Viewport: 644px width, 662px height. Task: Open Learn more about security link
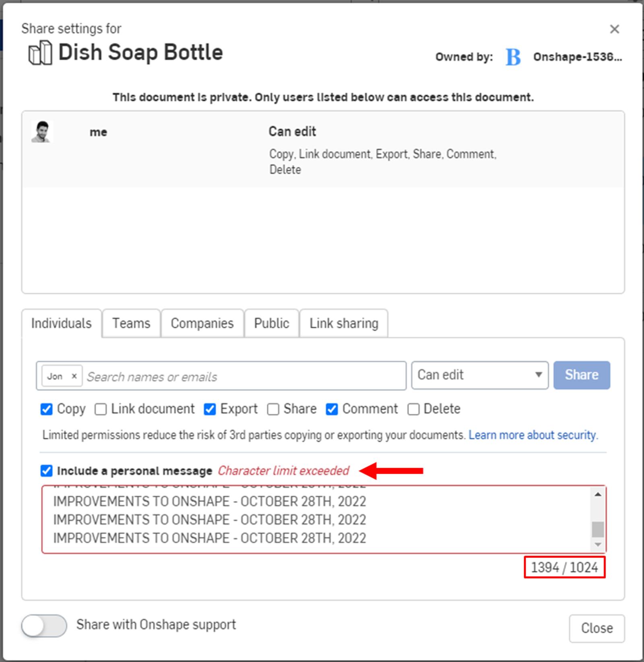point(533,435)
